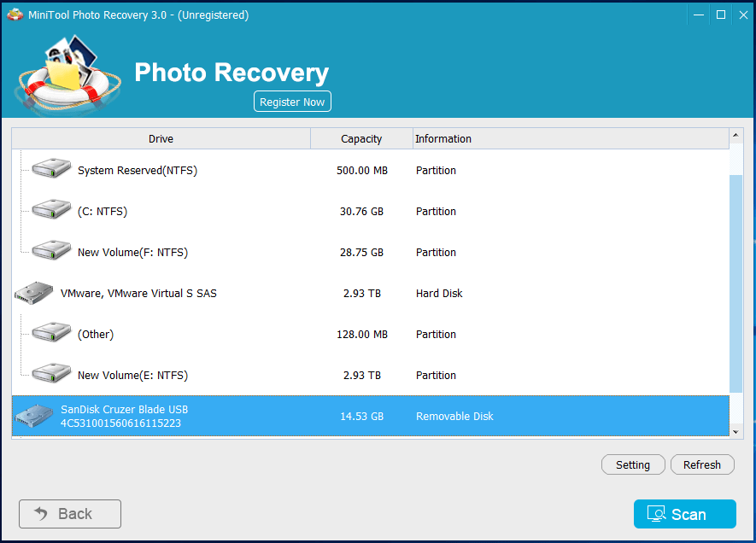Image resolution: width=756 pixels, height=543 pixels.
Task: Click the 500.00 MB capacity value
Action: click(x=362, y=171)
